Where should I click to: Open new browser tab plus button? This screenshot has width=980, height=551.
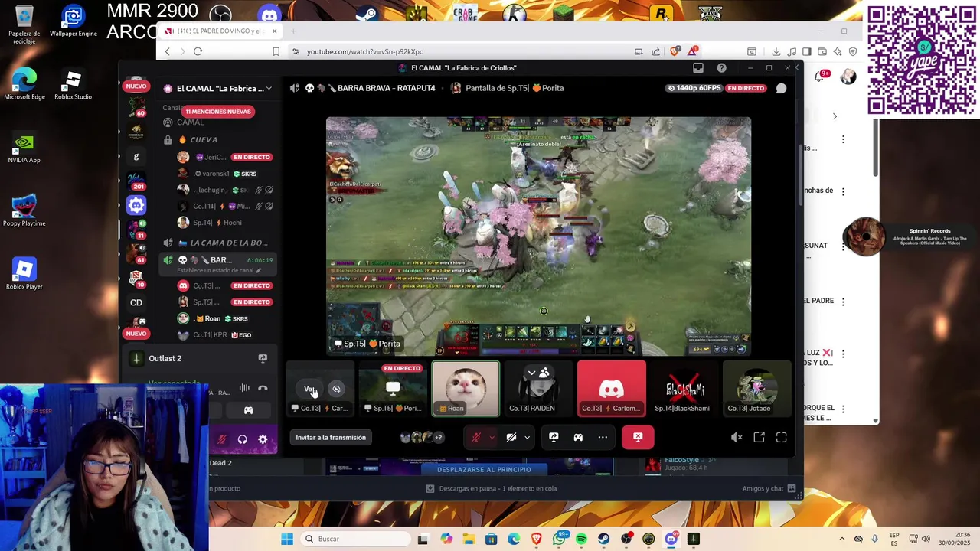point(292,31)
